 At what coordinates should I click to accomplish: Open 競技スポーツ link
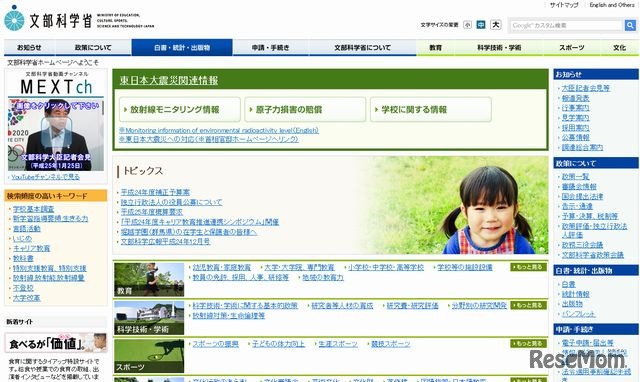click(390, 344)
